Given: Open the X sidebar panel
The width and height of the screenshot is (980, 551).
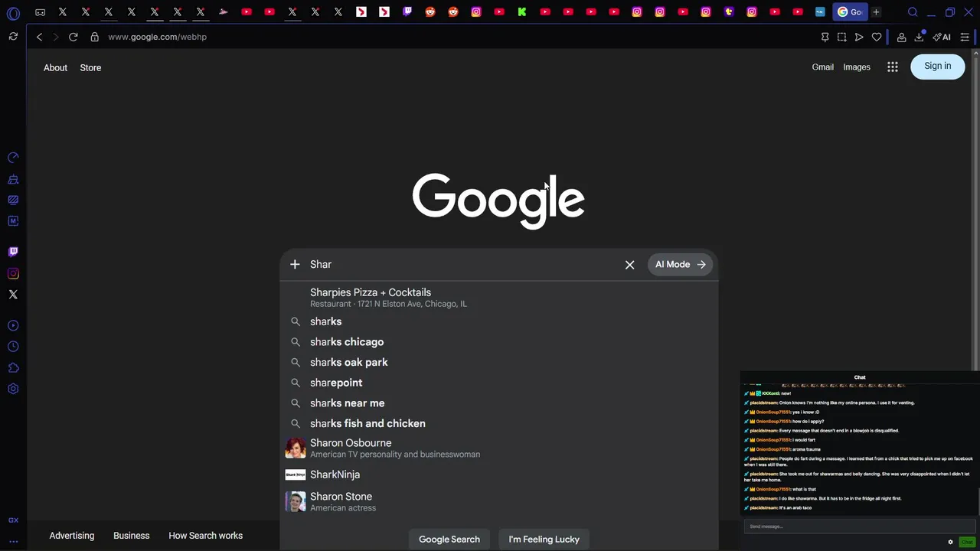Looking at the screenshot, I should coord(13,295).
